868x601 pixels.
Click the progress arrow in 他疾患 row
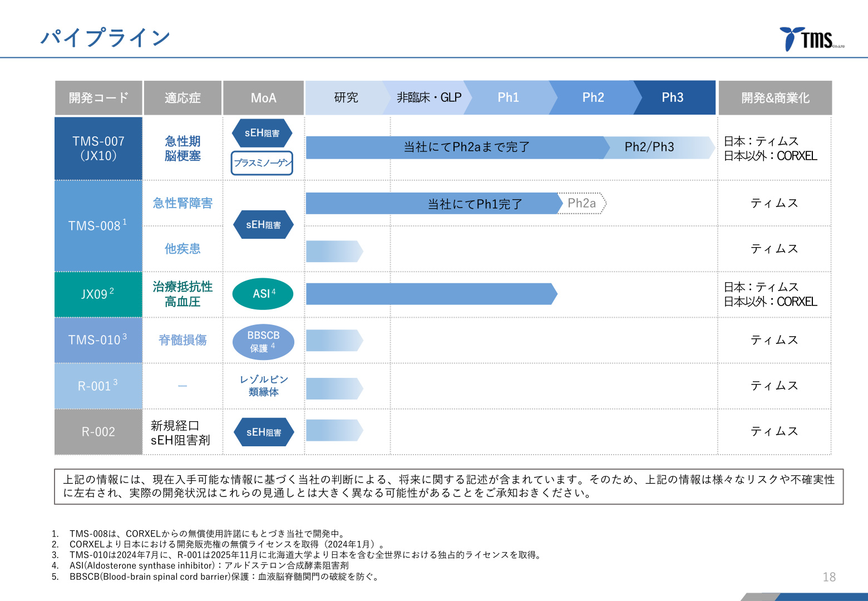pos(334,252)
